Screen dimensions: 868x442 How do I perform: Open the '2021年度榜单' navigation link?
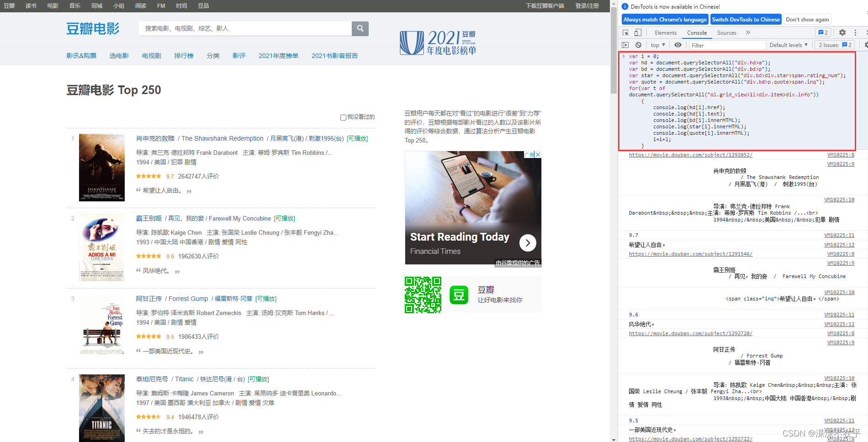(278, 56)
